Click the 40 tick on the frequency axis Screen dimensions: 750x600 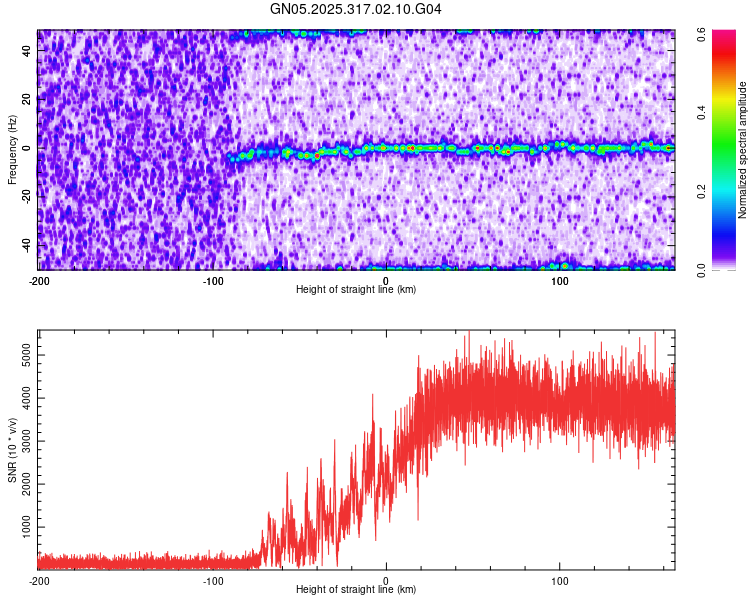[x=28, y=52]
